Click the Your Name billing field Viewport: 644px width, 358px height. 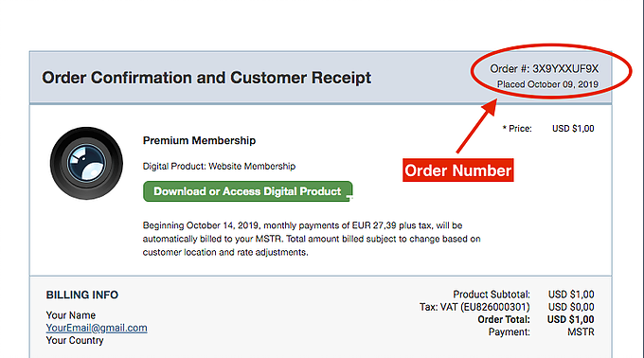[71, 315]
